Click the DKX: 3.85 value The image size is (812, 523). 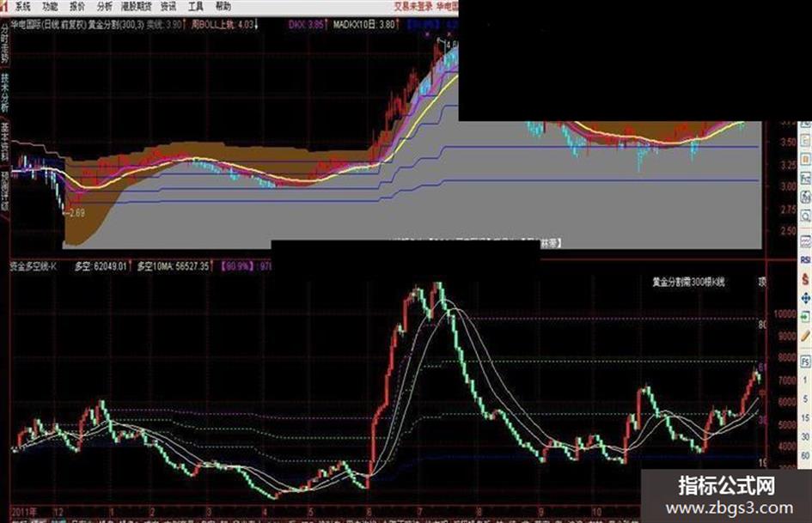pyautogui.click(x=307, y=24)
